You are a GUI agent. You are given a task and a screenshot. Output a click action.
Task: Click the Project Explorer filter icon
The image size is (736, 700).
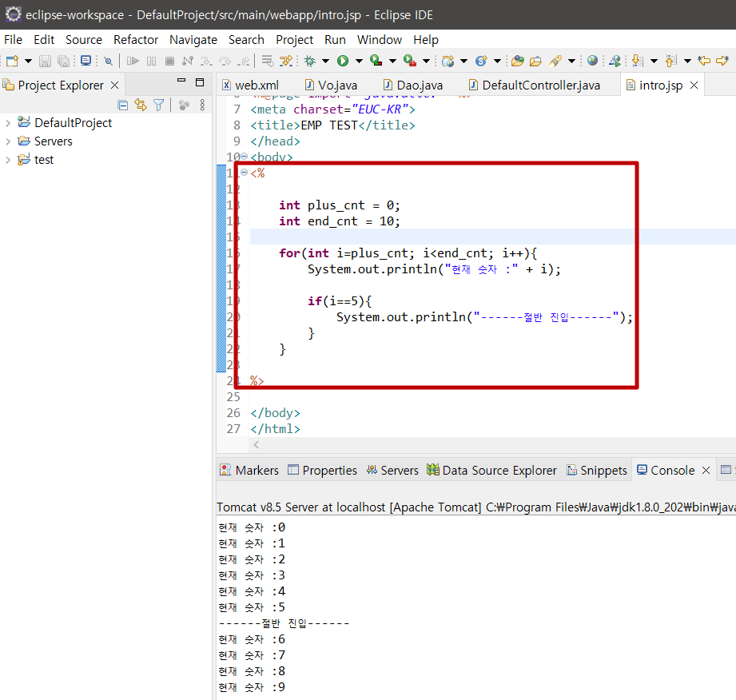159,105
